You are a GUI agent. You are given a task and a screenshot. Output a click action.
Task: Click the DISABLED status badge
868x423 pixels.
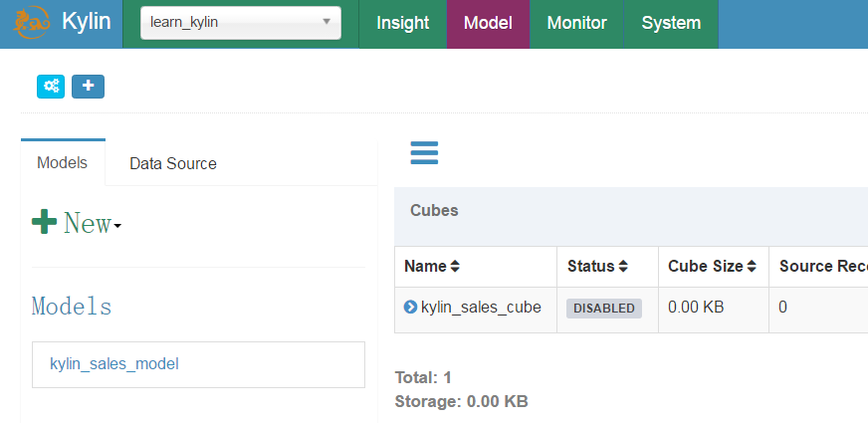[604, 309]
